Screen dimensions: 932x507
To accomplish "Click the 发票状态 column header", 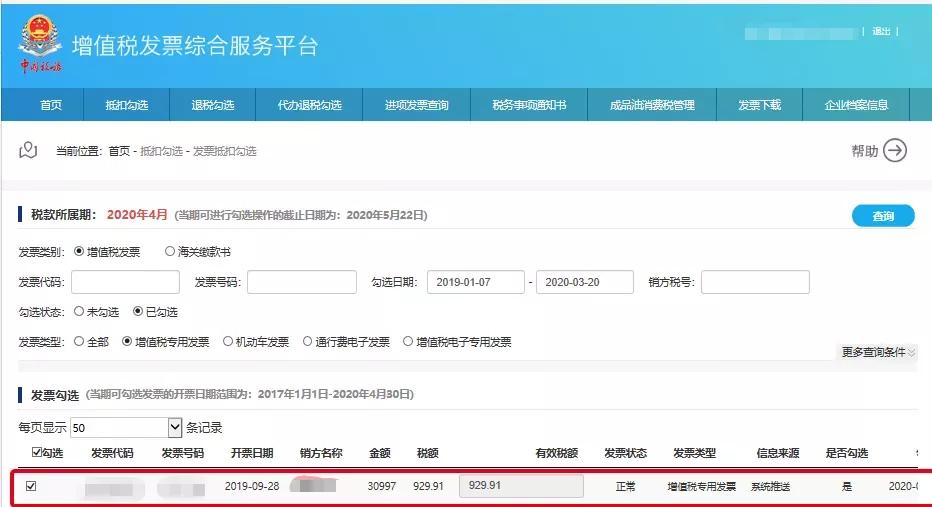I will point(625,453).
